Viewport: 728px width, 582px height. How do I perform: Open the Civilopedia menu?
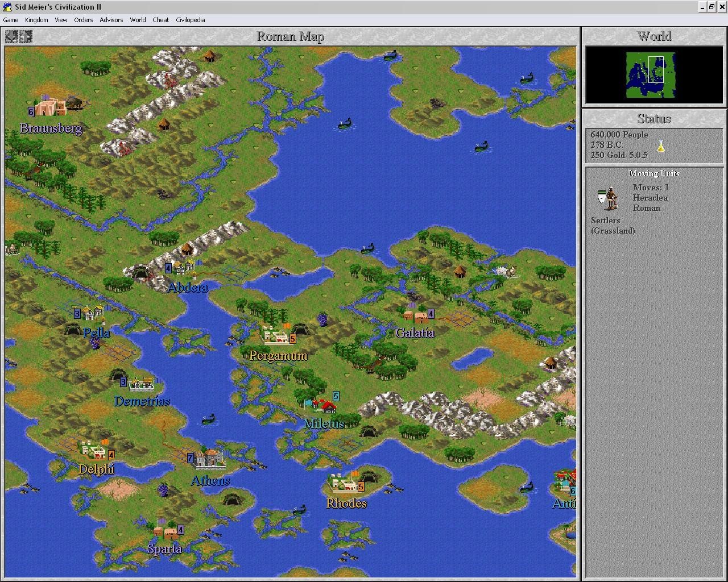(191, 20)
